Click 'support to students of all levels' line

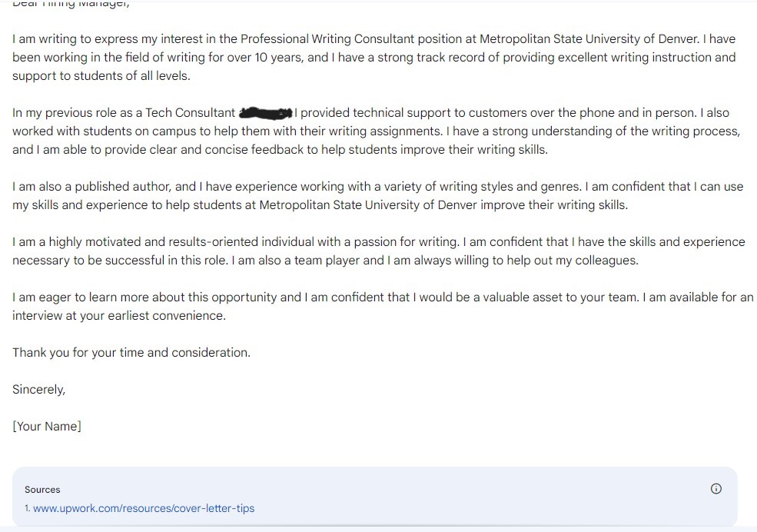click(101, 76)
